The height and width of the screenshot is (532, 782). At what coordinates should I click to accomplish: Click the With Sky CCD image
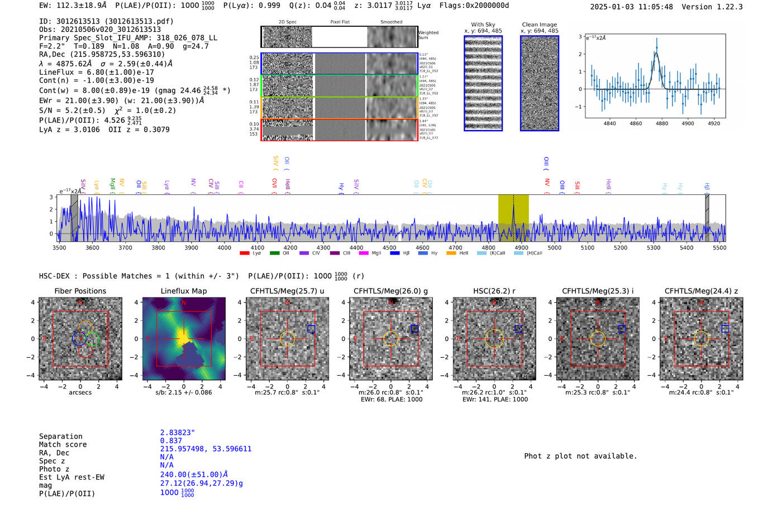pos(483,83)
